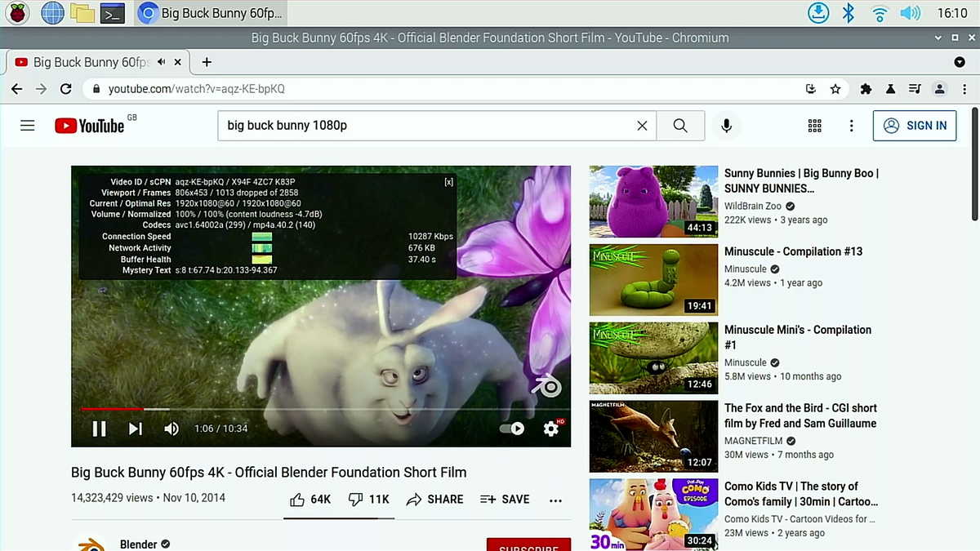
Task: Close the stats for nerds overlay
Action: [x=448, y=182]
